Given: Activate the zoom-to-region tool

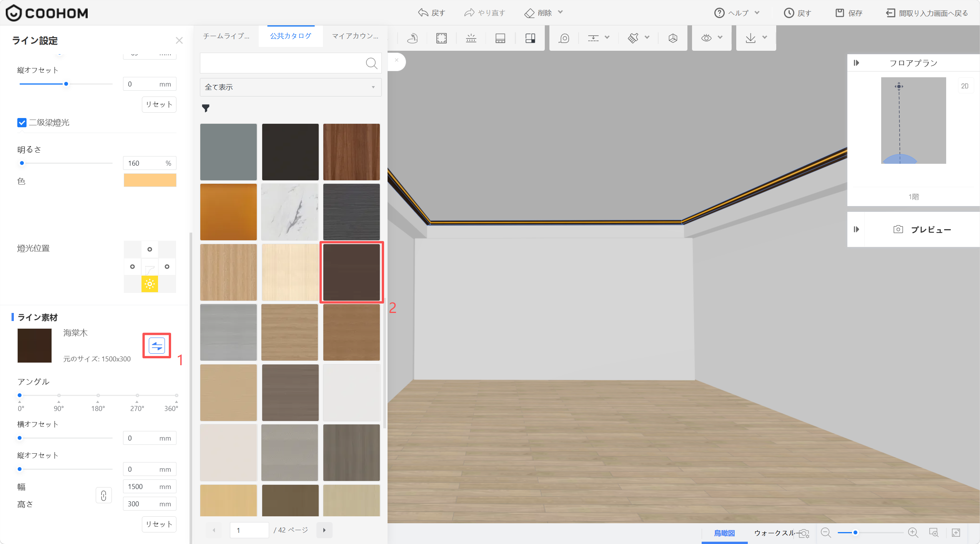Looking at the screenshot, I should (934, 533).
